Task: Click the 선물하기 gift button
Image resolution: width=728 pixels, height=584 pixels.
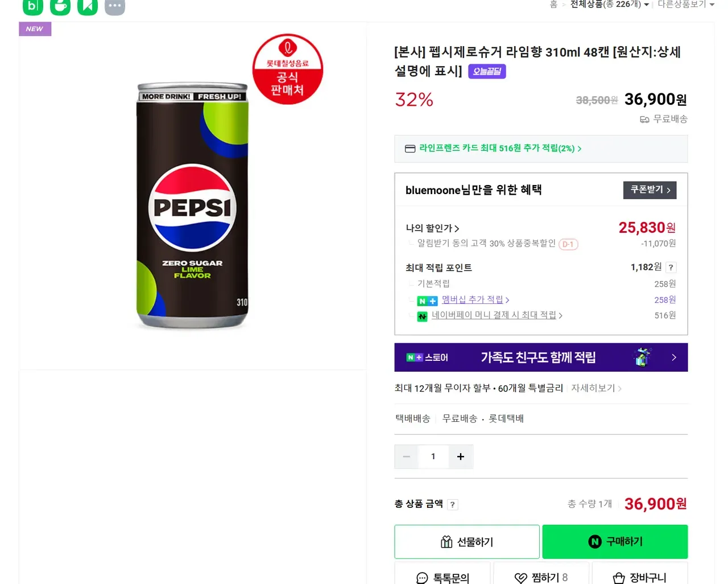Action: point(467,542)
